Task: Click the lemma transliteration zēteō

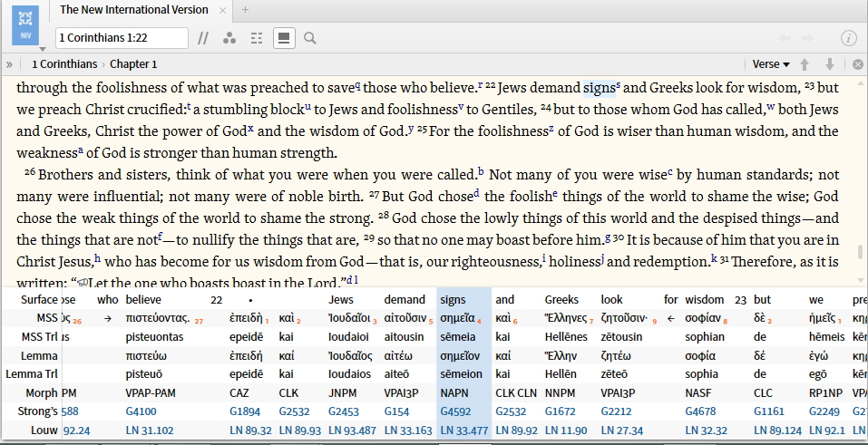Action: click(616, 374)
